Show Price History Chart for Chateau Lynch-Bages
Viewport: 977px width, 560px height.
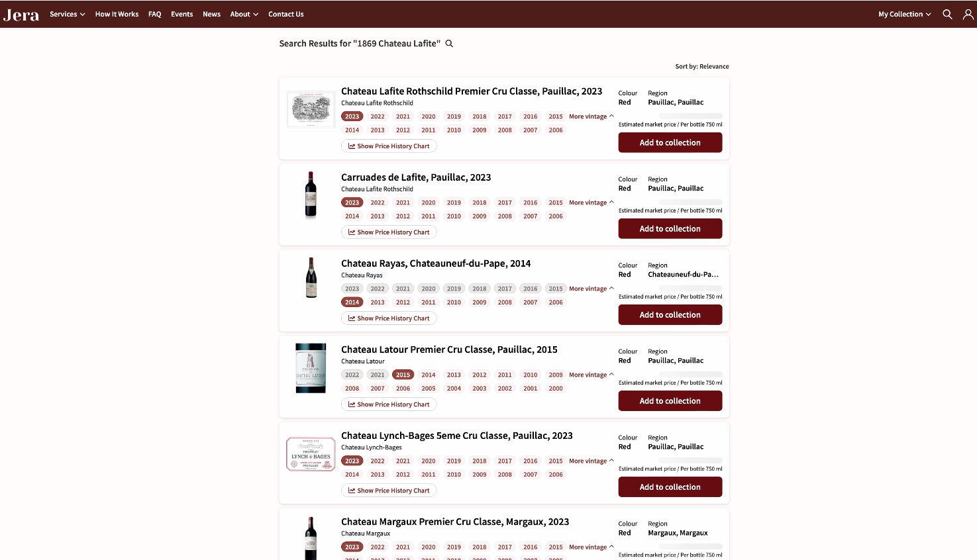[x=389, y=490]
